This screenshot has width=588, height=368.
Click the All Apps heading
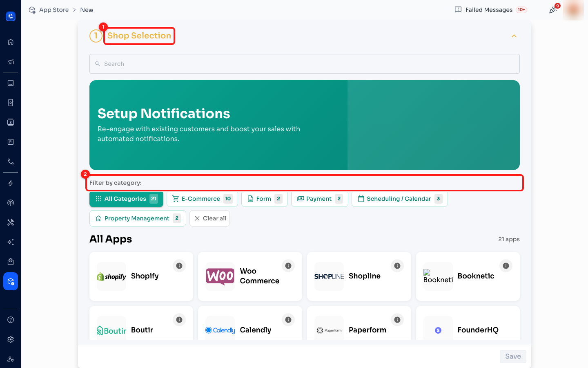pos(111,239)
